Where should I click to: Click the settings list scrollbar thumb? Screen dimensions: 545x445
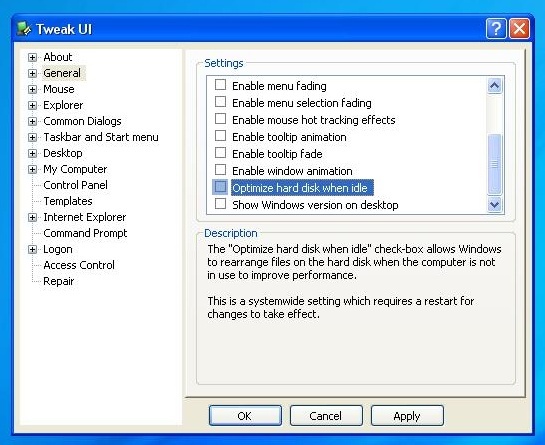click(494, 164)
